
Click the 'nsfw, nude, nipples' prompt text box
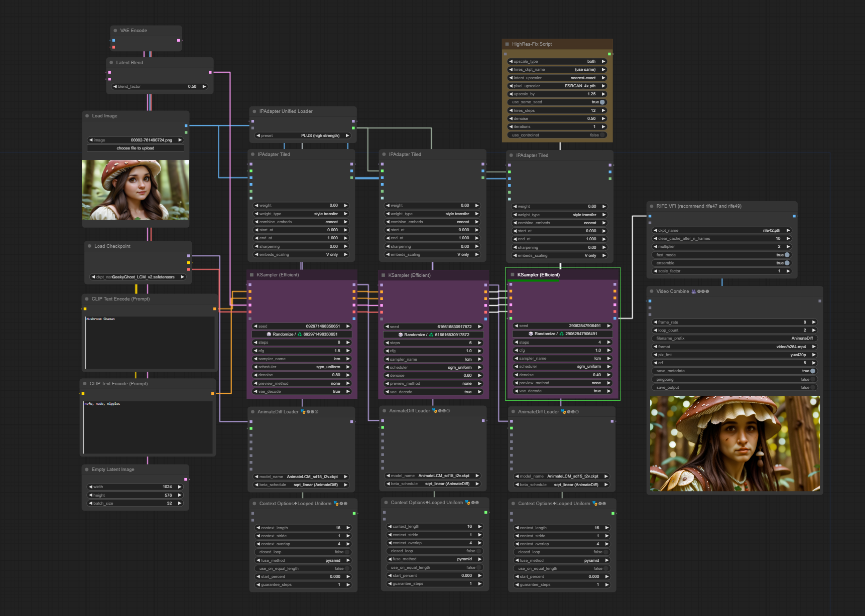[x=148, y=427]
